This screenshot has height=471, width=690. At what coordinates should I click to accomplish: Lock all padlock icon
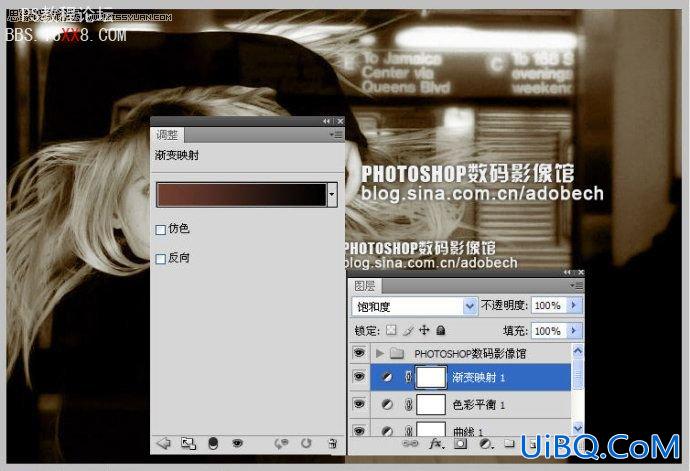[440, 330]
